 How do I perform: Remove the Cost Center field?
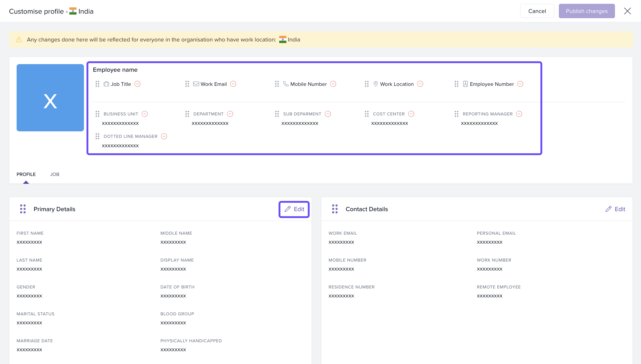tap(411, 114)
